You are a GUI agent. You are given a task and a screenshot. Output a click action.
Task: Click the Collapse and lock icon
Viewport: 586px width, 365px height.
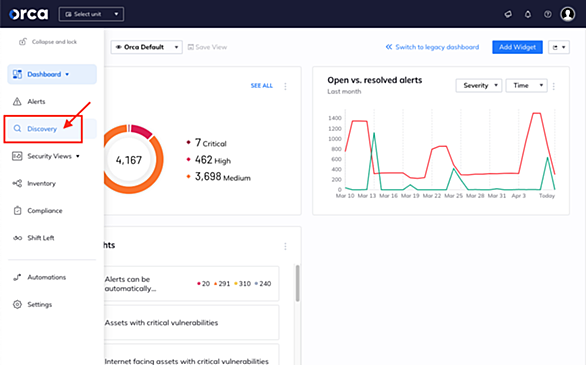23,41
